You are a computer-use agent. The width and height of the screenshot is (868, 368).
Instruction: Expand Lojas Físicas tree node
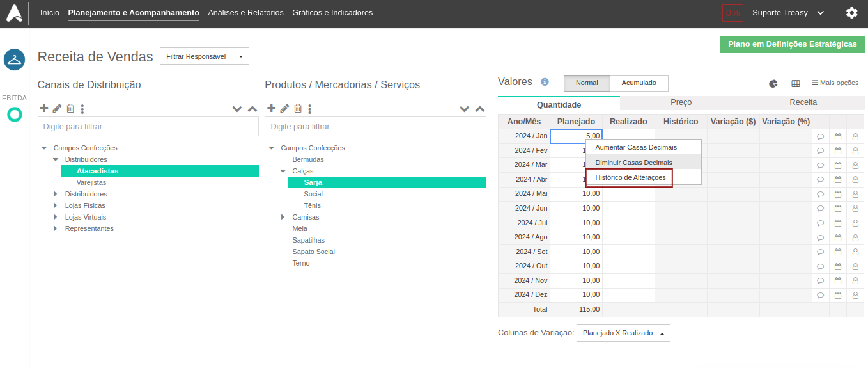[56, 205]
